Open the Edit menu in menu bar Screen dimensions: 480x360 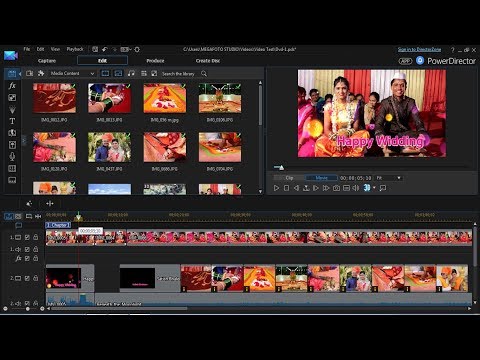coord(40,49)
